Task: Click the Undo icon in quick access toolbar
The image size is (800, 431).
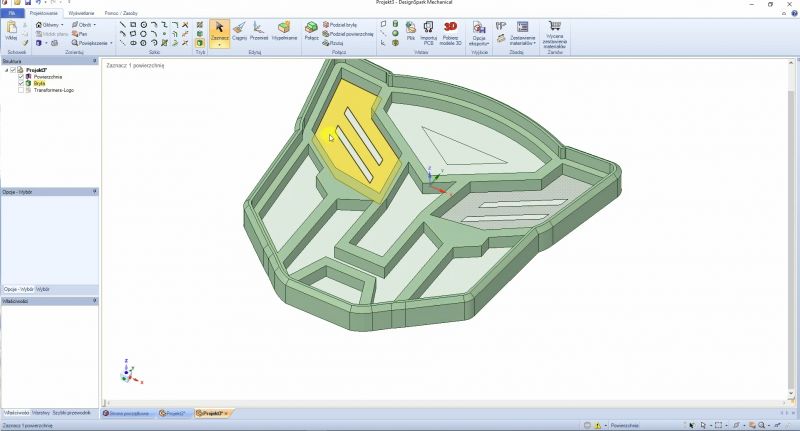Action: [x=38, y=3]
